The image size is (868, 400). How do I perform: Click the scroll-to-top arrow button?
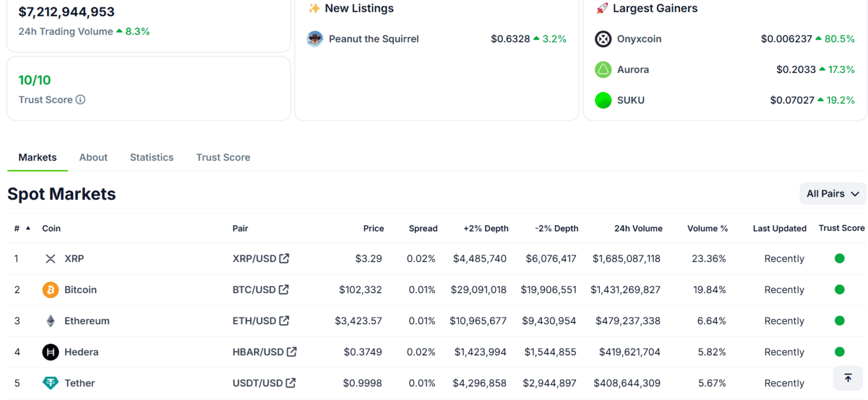pos(848,378)
